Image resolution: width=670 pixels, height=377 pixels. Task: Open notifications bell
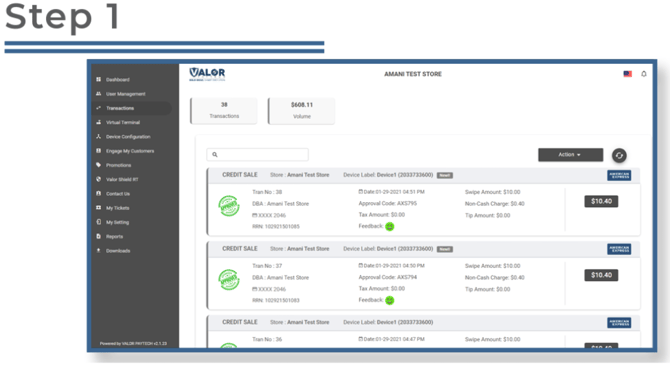(x=644, y=74)
